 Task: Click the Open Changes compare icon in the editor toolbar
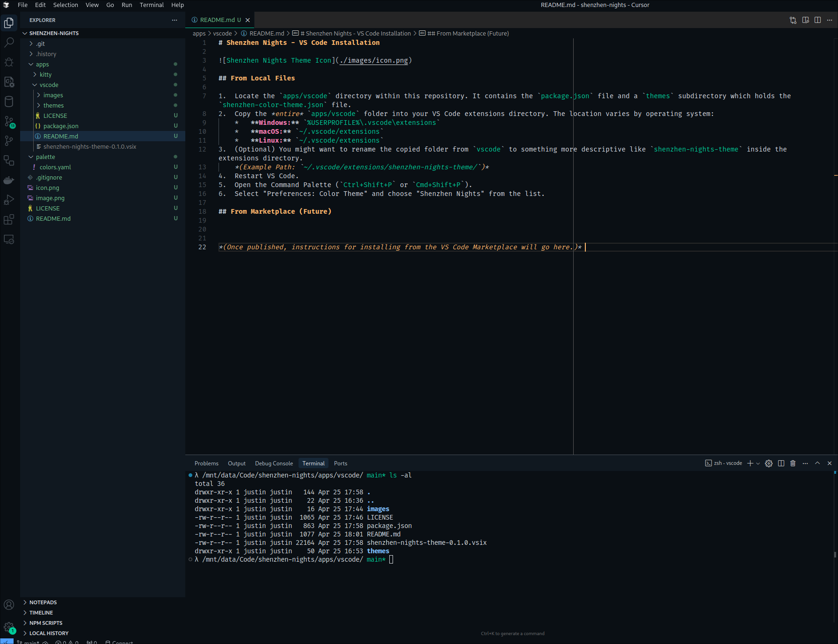793,20
